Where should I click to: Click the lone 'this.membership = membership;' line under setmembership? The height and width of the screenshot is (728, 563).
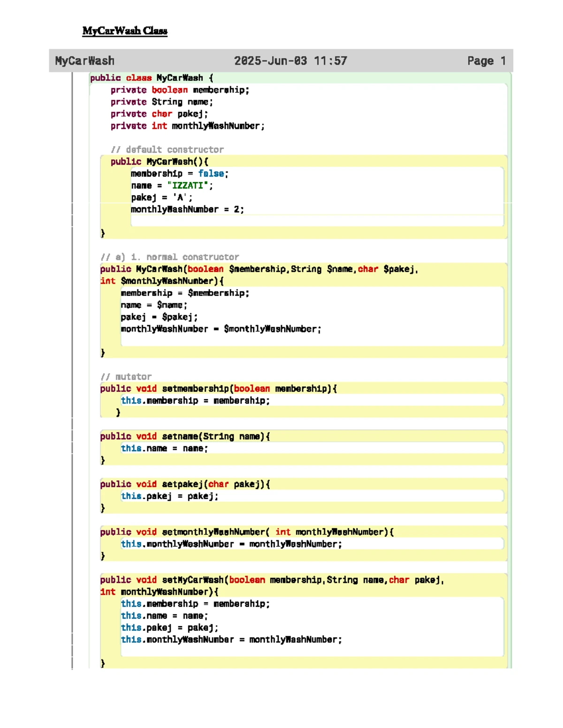(x=195, y=401)
